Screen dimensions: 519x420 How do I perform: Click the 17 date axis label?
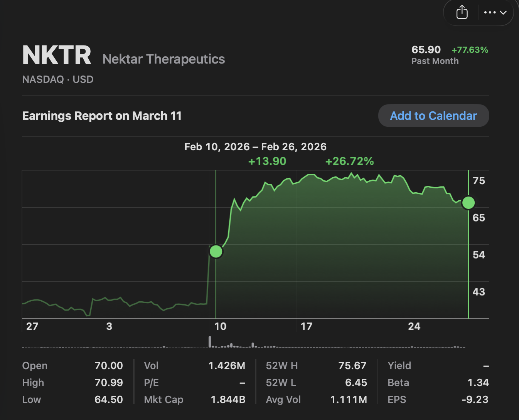pyautogui.click(x=307, y=326)
